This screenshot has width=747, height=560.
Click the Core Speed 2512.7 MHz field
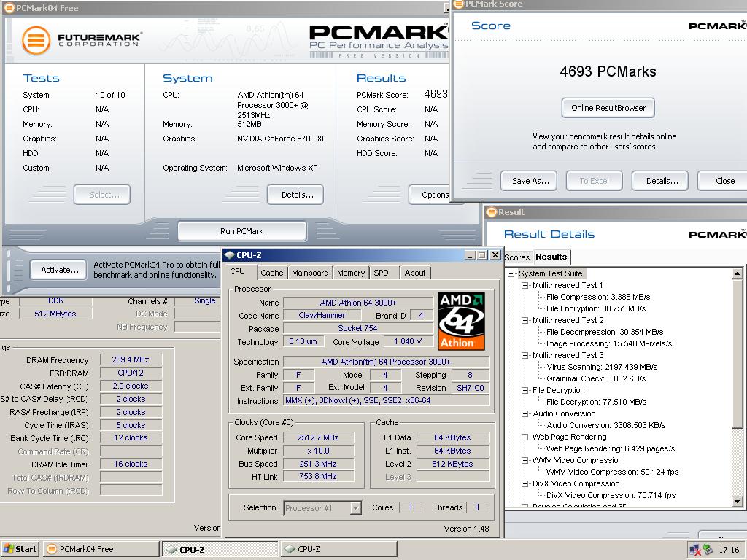[x=318, y=437]
